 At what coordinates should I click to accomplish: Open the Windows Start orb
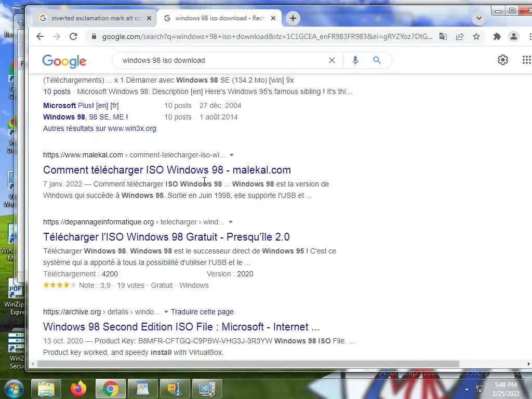[x=13, y=389]
